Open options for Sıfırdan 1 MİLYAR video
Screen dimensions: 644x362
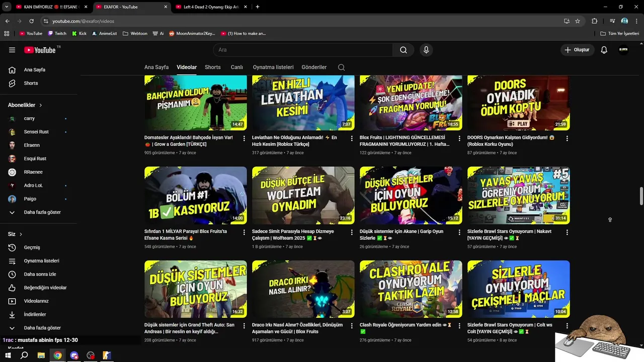click(244, 232)
